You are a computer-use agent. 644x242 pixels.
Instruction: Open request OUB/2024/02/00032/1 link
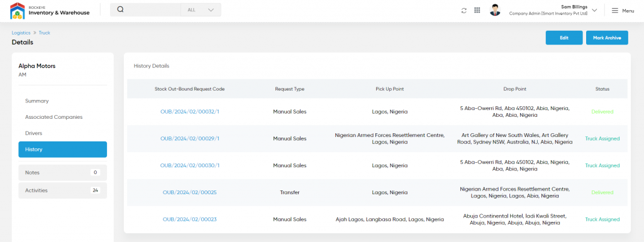190,111
